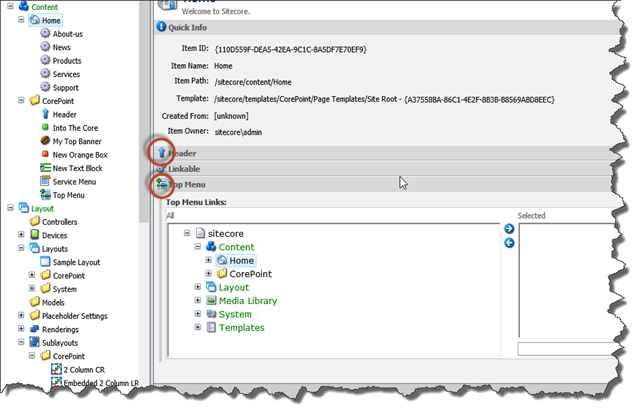Collapse the CorePoint folder under Content
This screenshot has height=415, width=640.
click(x=21, y=100)
